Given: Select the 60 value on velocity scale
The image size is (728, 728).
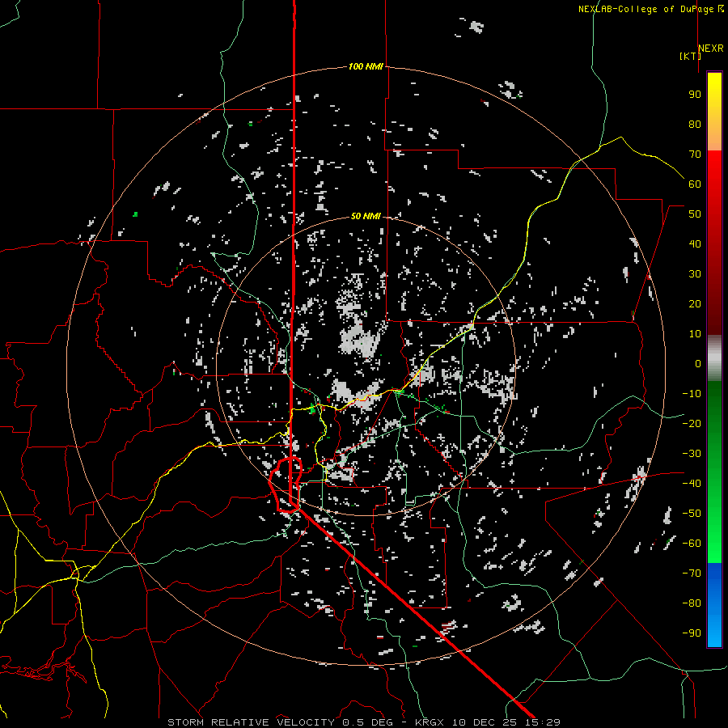Looking at the screenshot, I should (695, 184).
